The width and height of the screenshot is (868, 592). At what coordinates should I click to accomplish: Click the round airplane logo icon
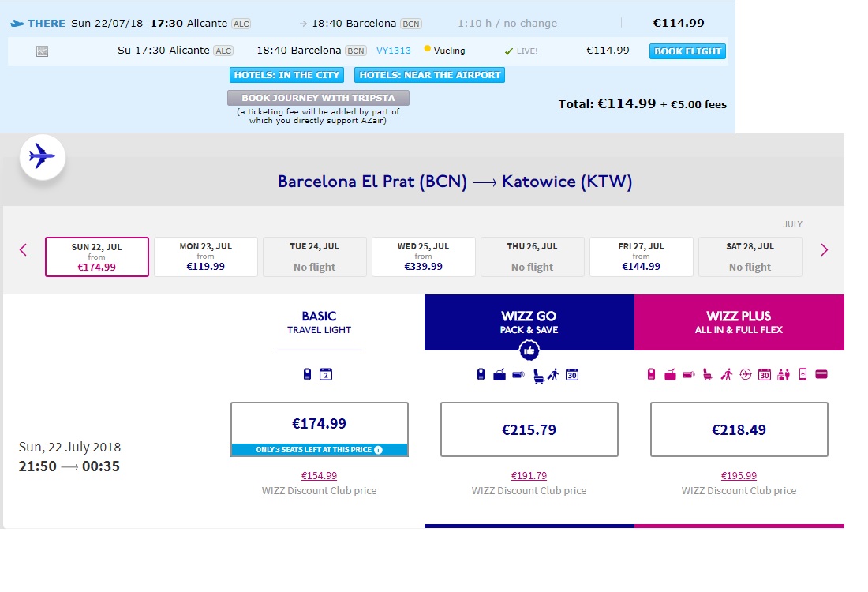(x=43, y=157)
